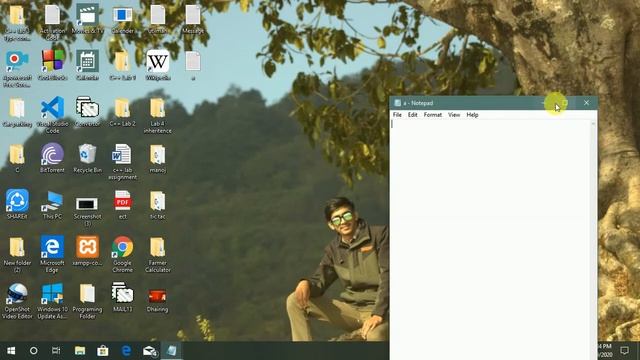Select the Recycle Bin icon
The height and width of the screenshot is (360, 640).
(x=87, y=158)
